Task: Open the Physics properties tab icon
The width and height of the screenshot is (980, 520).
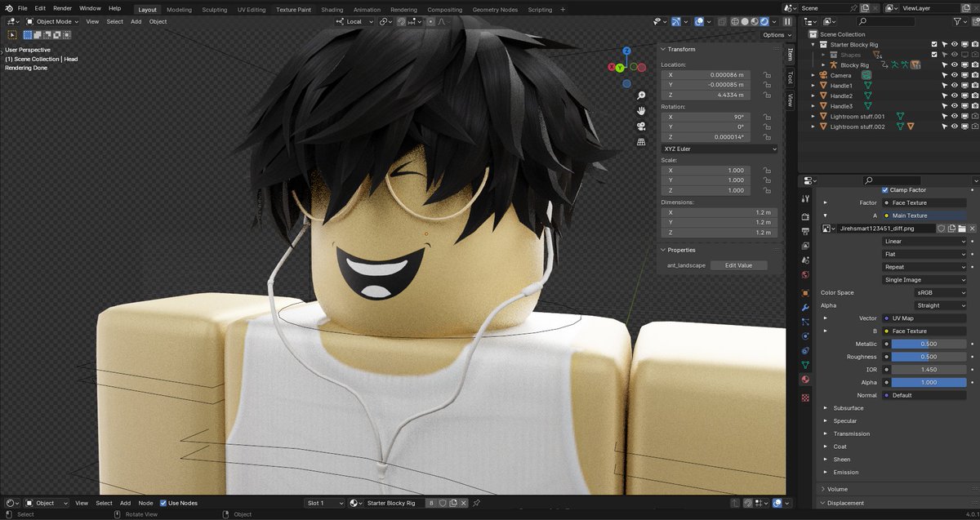Action: point(805,336)
